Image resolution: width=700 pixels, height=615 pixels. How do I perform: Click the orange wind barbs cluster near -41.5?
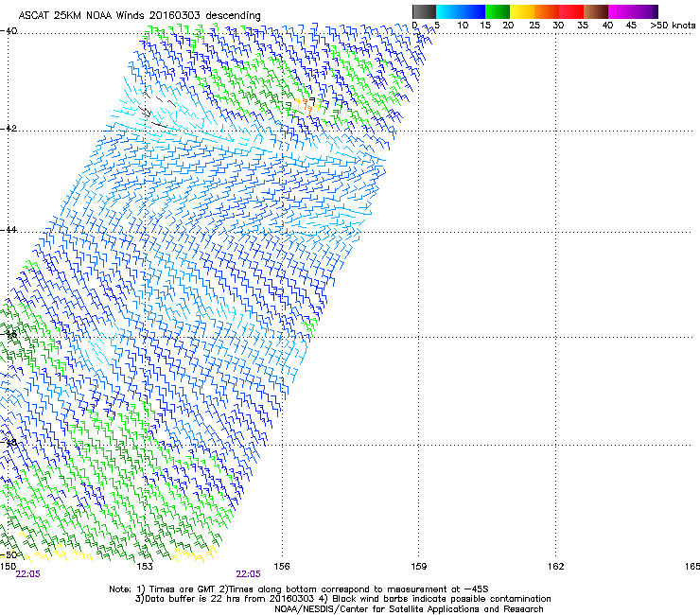pyautogui.click(x=307, y=106)
